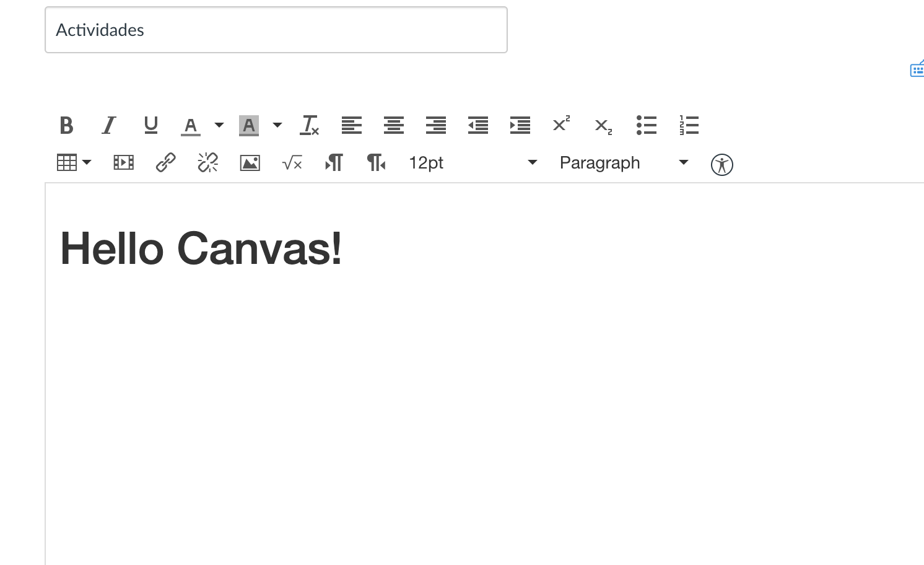Toggle bold formatting

coord(66,125)
